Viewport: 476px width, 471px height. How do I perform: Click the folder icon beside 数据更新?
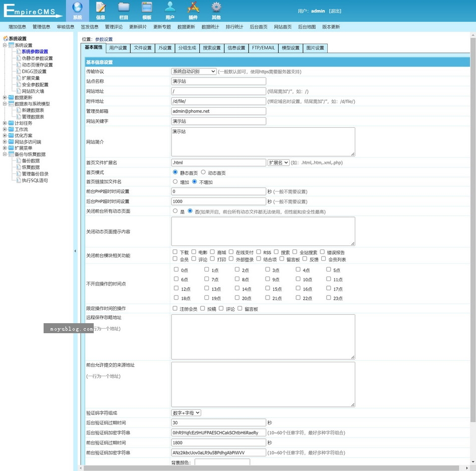(x=11, y=98)
